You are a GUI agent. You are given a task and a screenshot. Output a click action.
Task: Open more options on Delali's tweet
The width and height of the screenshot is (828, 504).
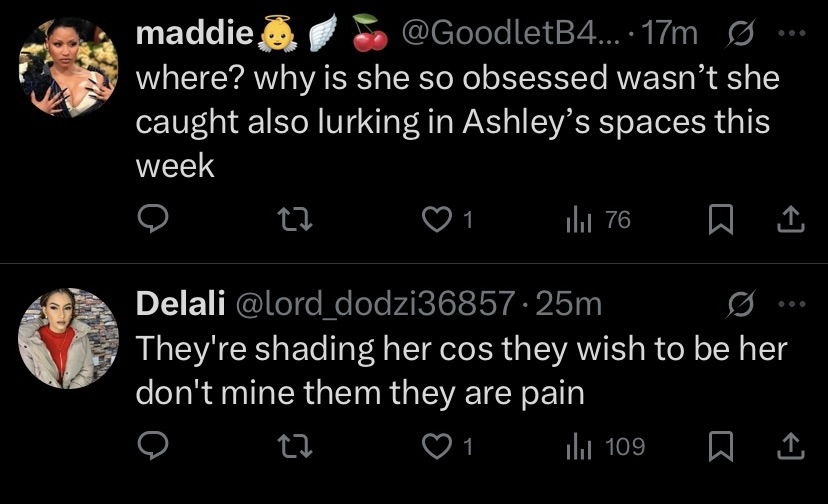[792, 304]
